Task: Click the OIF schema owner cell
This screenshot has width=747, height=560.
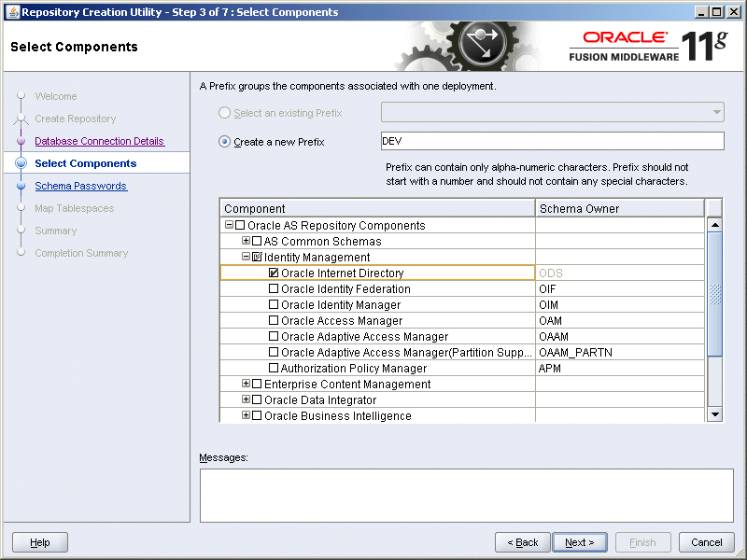Action: [x=620, y=288]
